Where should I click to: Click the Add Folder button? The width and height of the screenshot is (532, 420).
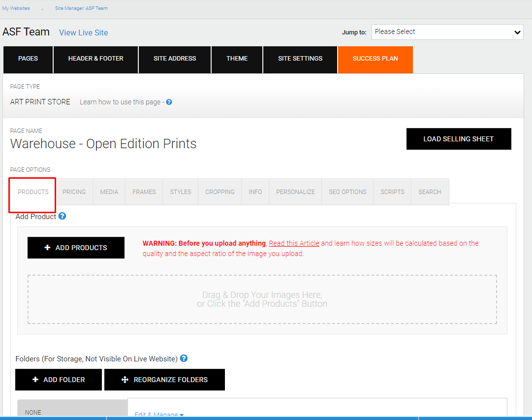(59, 380)
